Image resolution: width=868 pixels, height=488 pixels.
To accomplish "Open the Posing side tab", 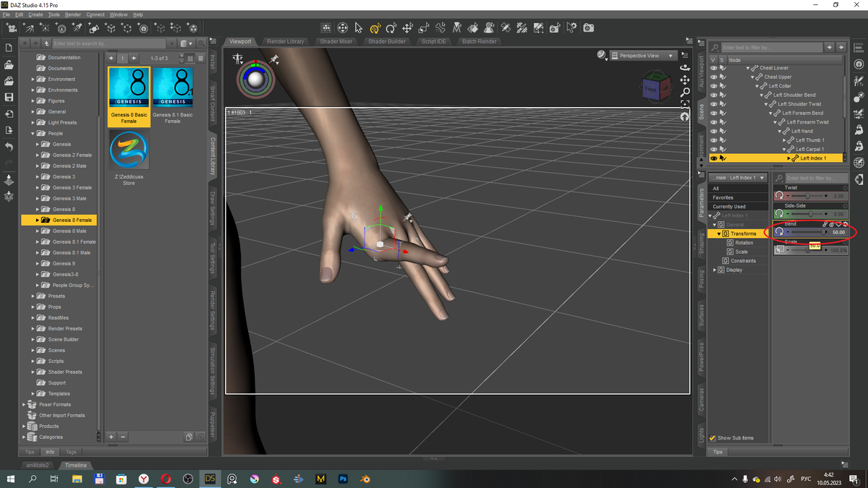I will [701, 280].
